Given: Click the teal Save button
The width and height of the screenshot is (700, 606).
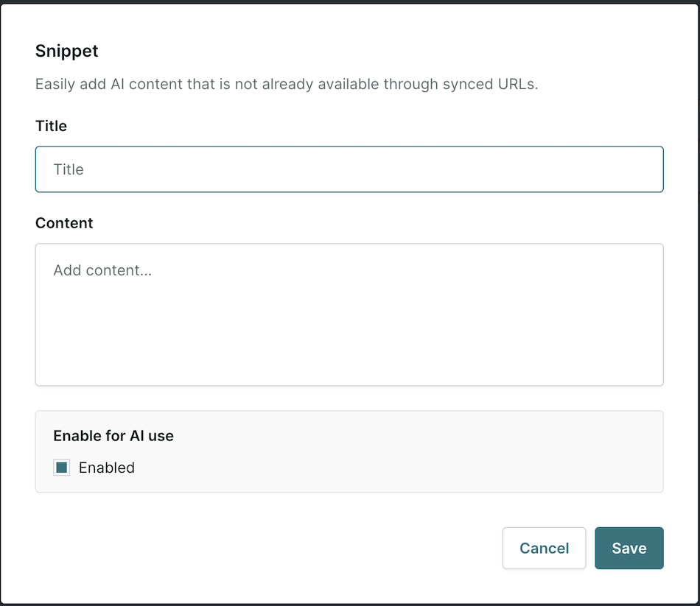Looking at the screenshot, I should (629, 548).
